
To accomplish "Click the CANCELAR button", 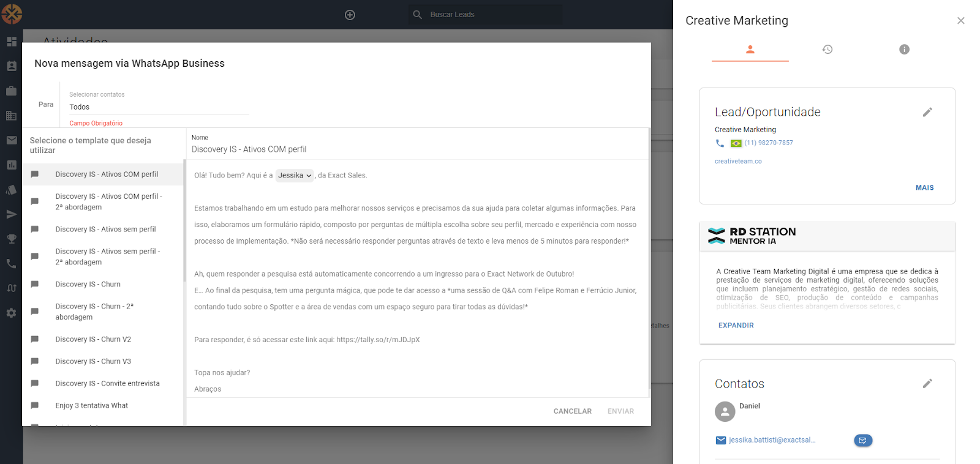I will pos(573,411).
